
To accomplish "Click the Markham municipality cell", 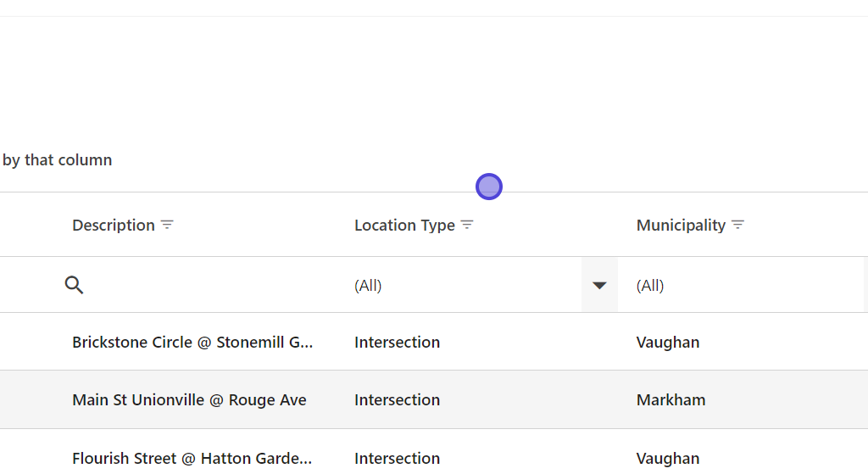I will click(x=670, y=400).
